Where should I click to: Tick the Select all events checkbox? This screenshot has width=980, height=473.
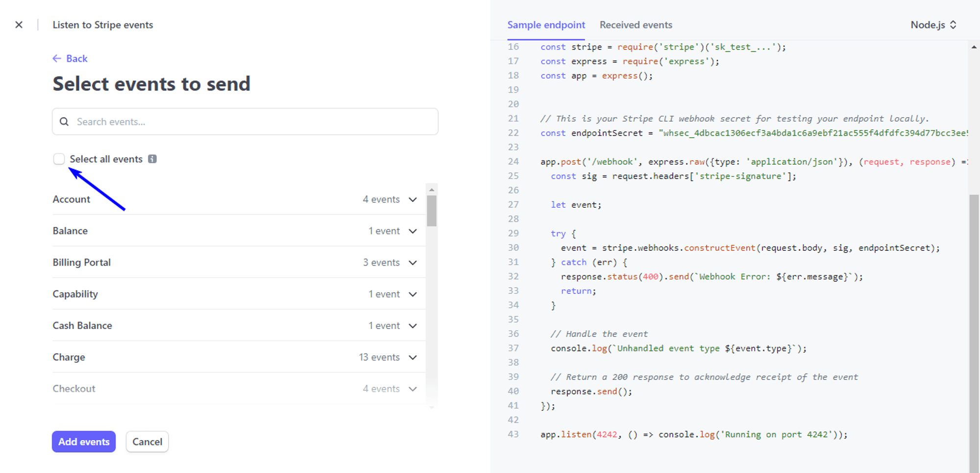point(59,159)
